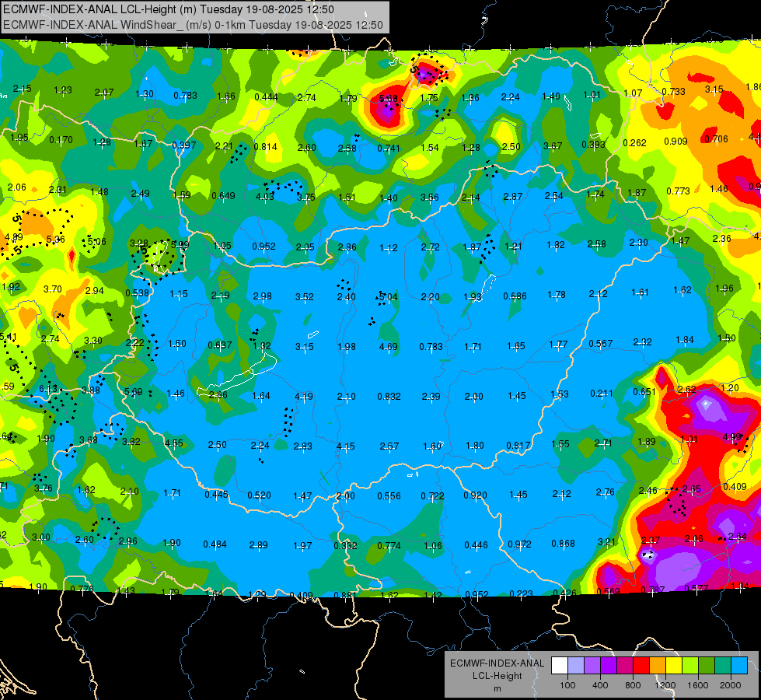
Task: Select grid point value 4.19
Action: (303, 397)
